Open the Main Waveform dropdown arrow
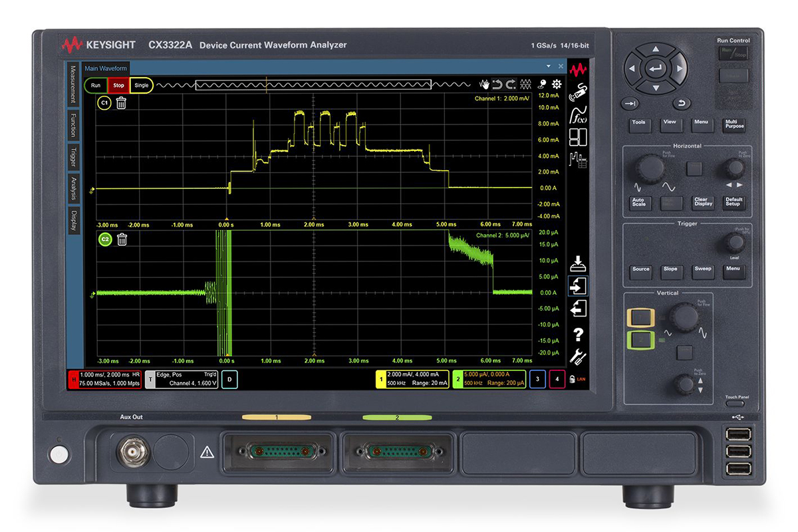Image resolution: width=798 pixels, height=532 pixels. click(548, 66)
